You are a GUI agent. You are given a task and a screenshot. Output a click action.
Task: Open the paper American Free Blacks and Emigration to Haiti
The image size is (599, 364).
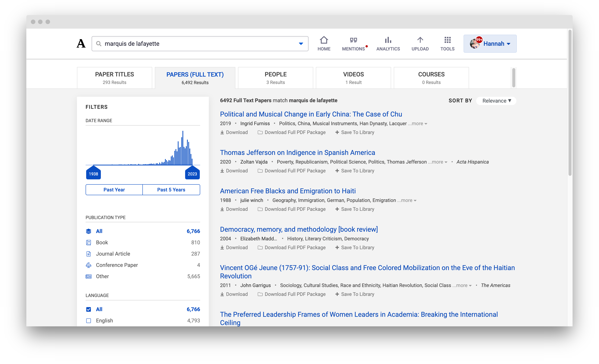288,191
